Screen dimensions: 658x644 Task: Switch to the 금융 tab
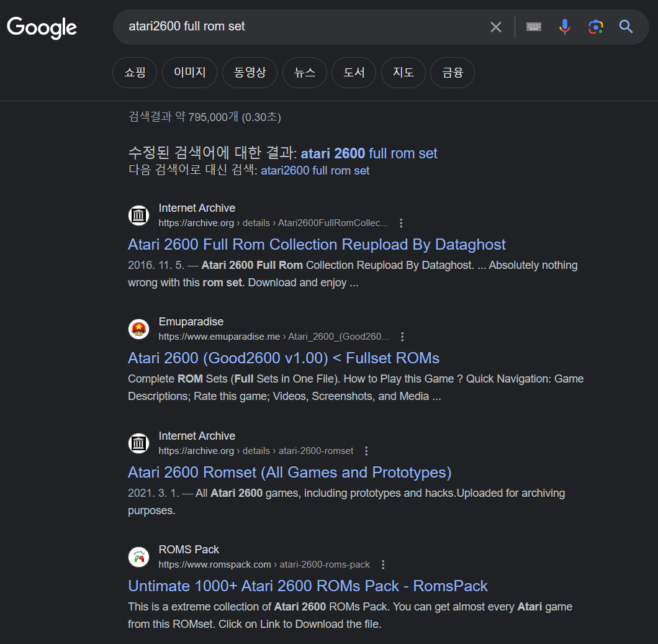pos(453,73)
